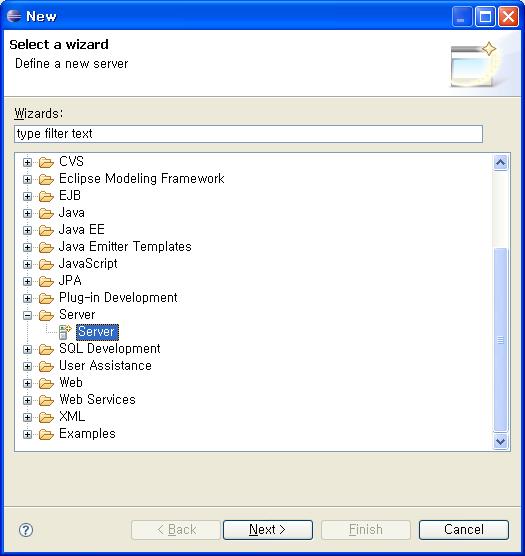Expand the Plug-in Development node
Screen dimensions: 525x556
27,299
